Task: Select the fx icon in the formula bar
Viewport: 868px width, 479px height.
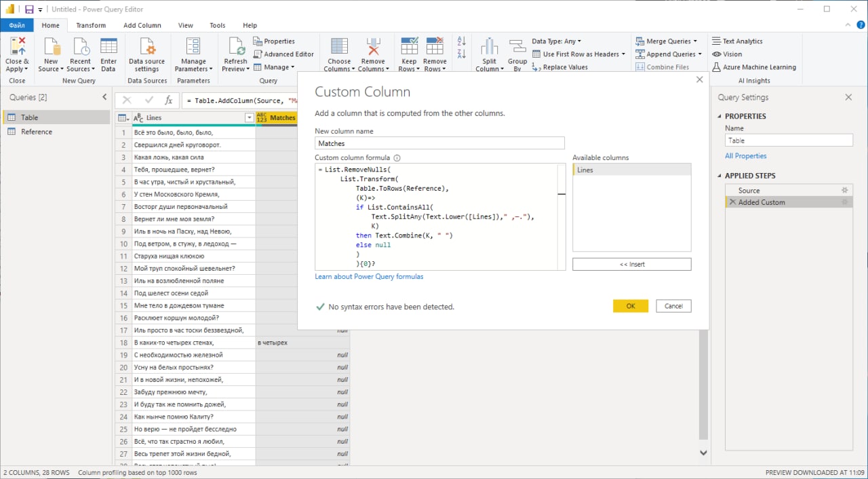Action: [169, 100]
